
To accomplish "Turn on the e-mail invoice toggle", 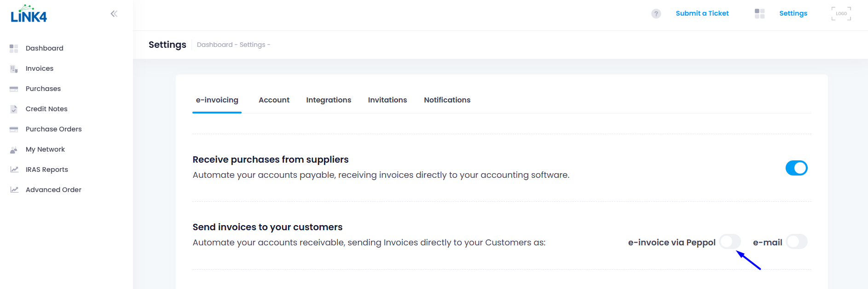I will (x=797, y=242).
